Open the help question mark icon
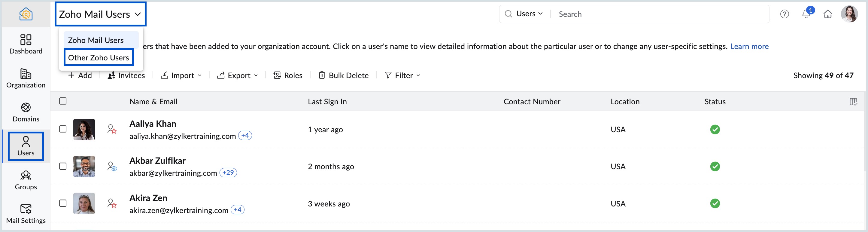Viewport: 868px width, 232px height. (x=785, y=14)
